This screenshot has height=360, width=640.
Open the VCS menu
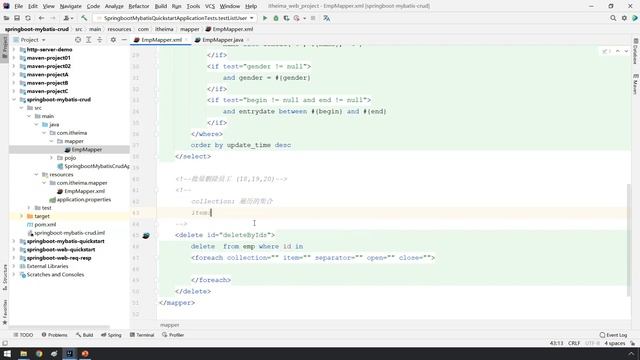point(210,6)
